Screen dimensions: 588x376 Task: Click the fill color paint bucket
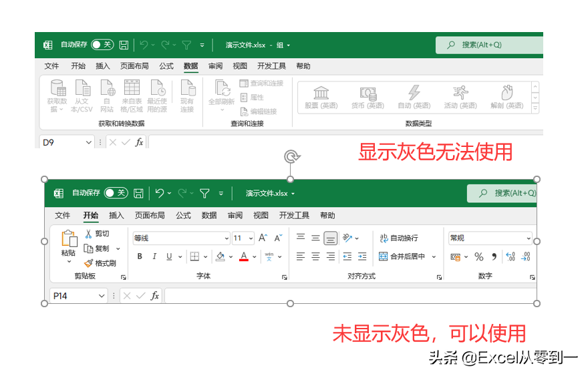click(x=220, y=256)
